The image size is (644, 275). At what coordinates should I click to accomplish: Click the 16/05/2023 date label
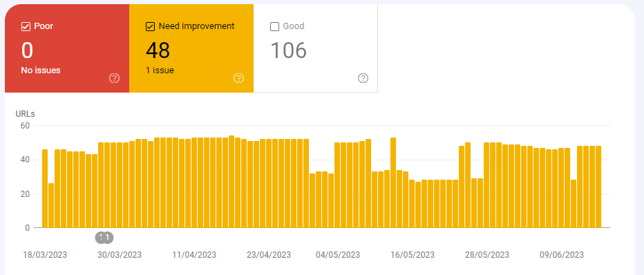(x=413, y=255)
